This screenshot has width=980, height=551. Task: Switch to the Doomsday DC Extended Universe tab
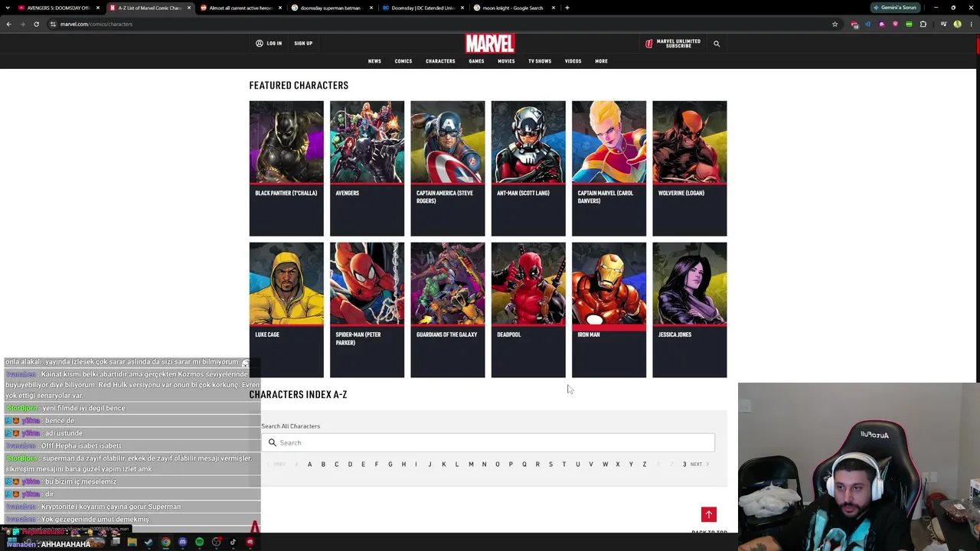pyautogui.click(x=422, y=8)
